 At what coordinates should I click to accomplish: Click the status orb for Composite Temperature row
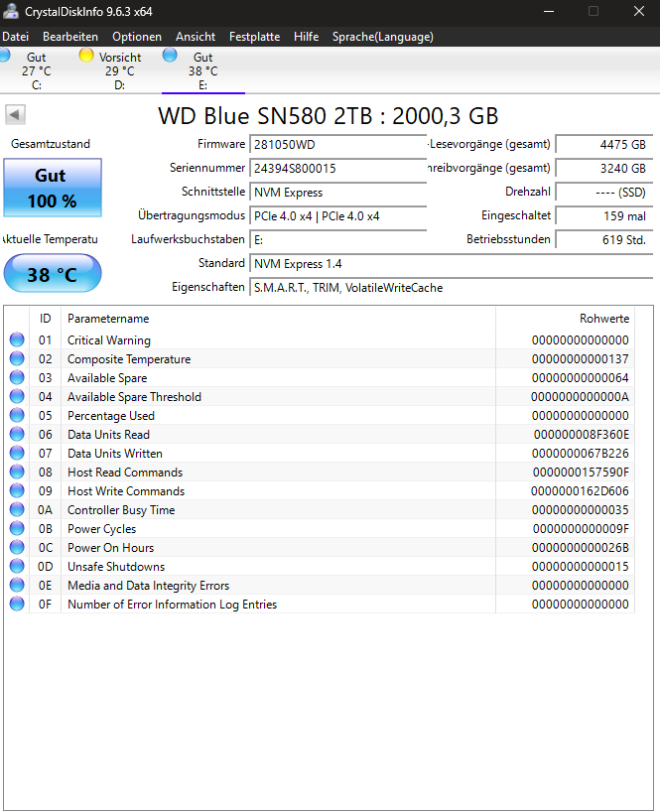[x=17, y=358]
